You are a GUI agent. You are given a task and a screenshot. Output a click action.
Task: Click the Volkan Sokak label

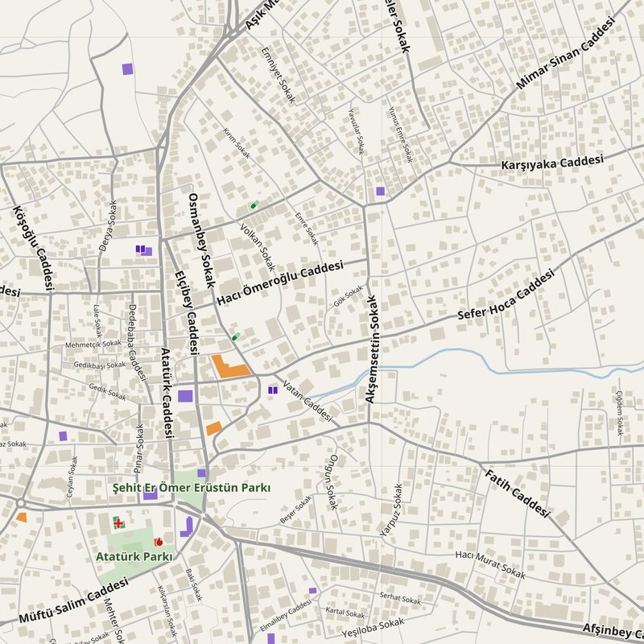pyautogui.click(x=258, y=247)
